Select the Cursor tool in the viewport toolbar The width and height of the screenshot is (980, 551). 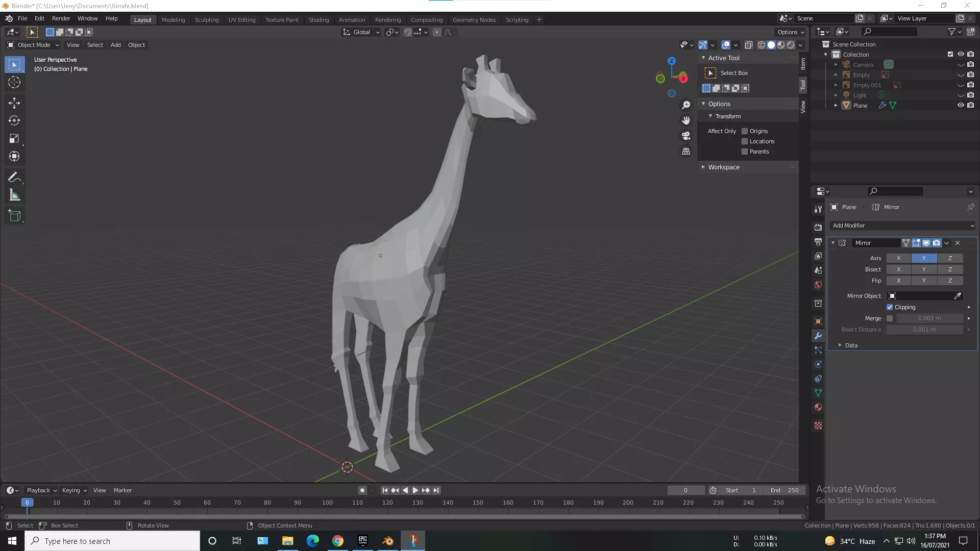pyautogui.click(x=14, y=82)
